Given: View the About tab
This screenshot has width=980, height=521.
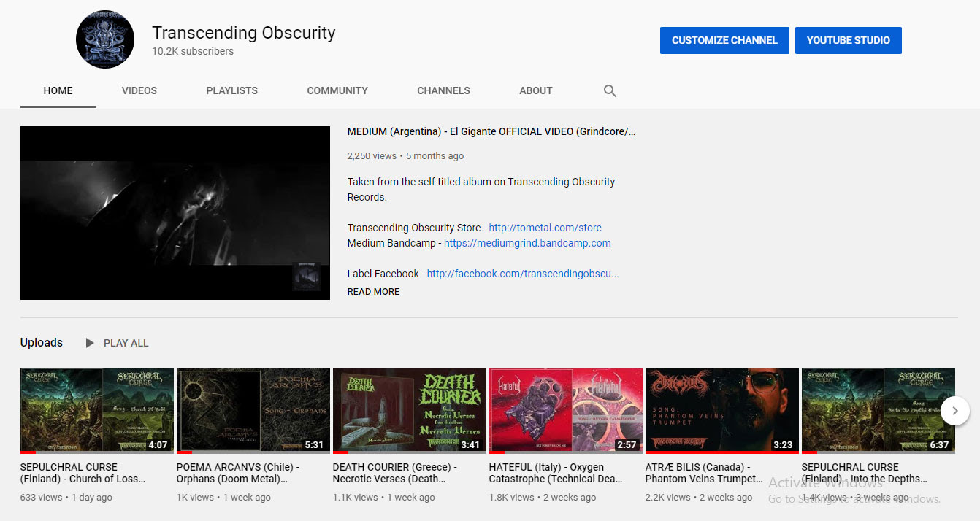Looking at the screenshot, I should point(536,90).
